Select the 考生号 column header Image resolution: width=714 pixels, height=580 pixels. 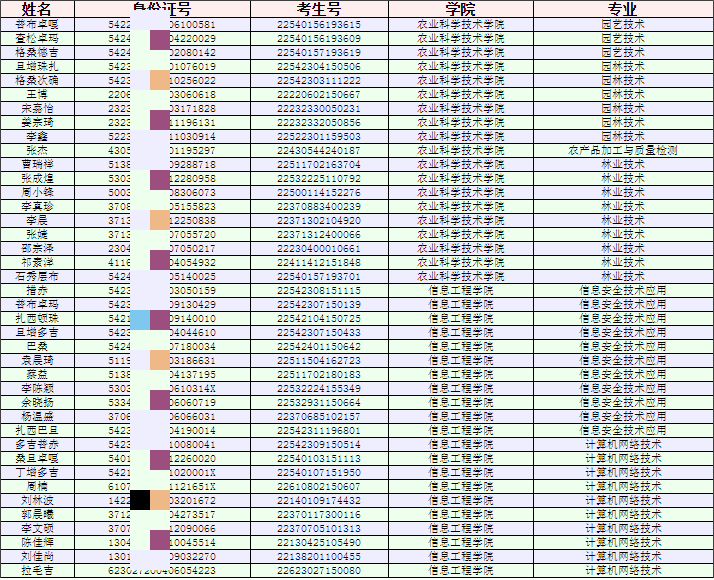point(319,9)
